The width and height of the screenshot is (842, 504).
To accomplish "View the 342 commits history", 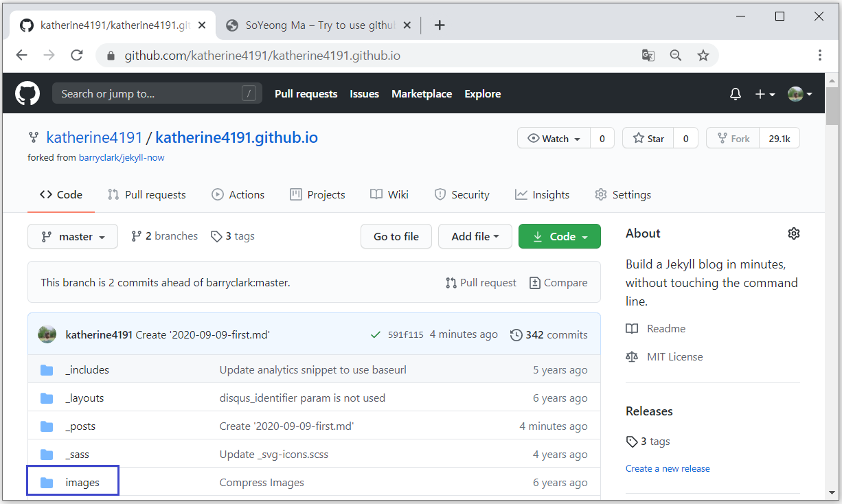I will [x=549, y=335].
